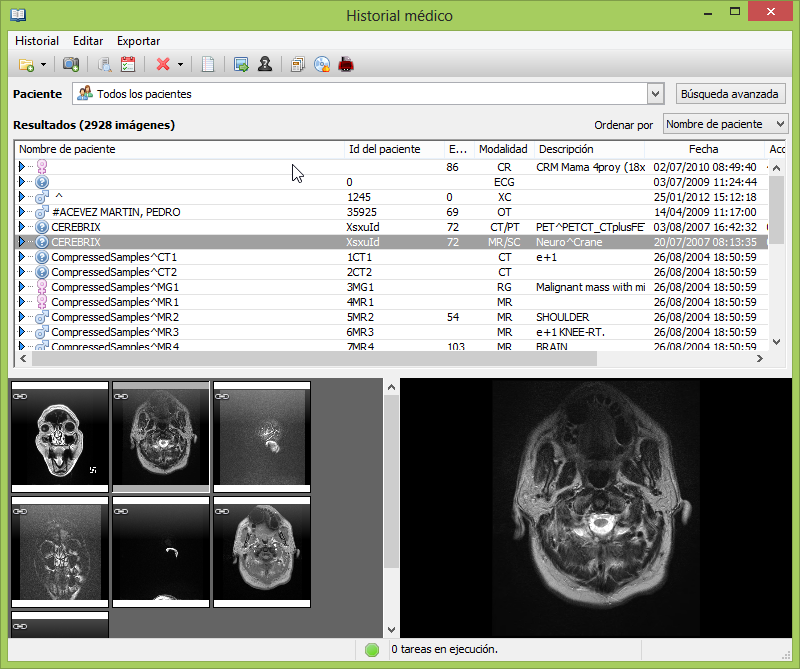
Task: Select the patient ID 35925 cell
Action: click(362, 212)
